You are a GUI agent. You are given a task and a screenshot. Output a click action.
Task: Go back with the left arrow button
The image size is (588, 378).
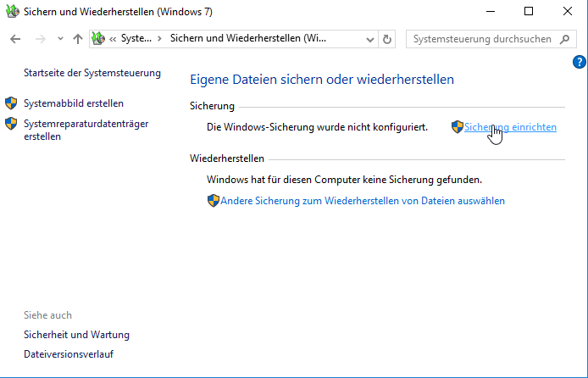[15, 39]
